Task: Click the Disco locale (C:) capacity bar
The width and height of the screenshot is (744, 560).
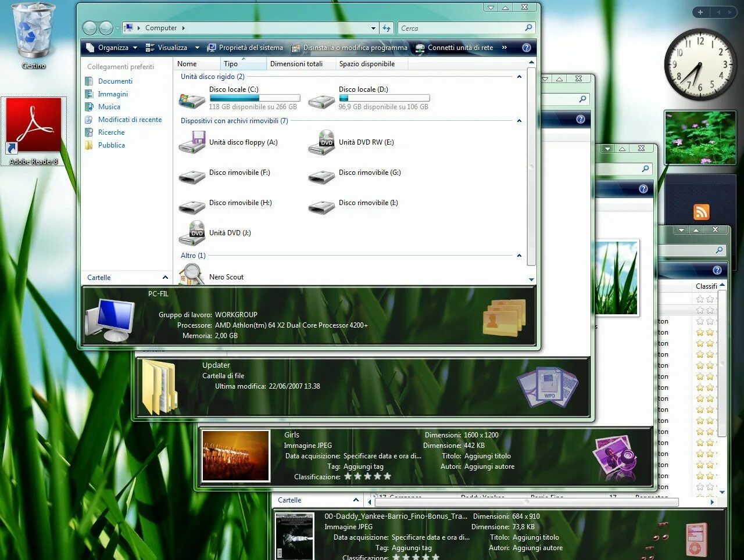Action: pyautogui.click(x=255, y=98)
